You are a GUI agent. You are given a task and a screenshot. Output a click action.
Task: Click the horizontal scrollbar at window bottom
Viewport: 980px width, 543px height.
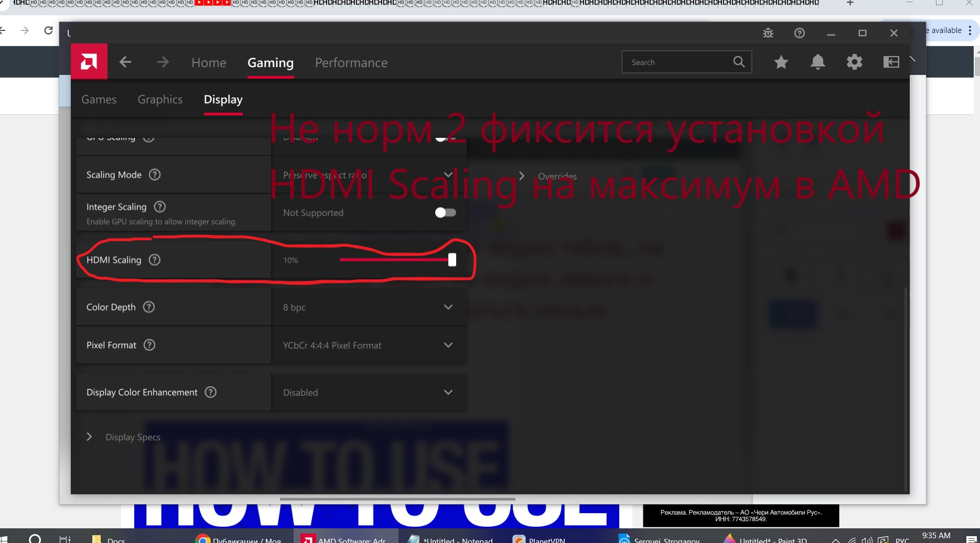(x=397, y=499)
